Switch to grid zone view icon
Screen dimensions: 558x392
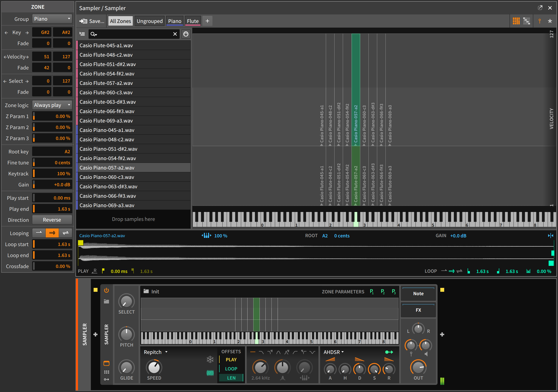[x=516, y=21]
